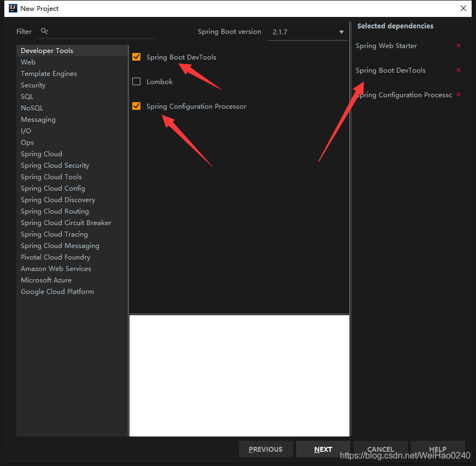
Task: Open the Spring Cloud Messaging category
Action: click(72, 246)
